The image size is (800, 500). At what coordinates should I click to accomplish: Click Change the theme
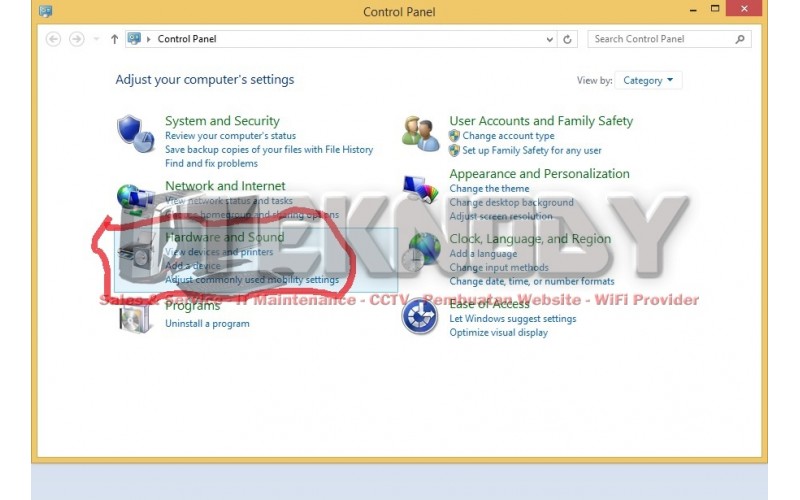pos(489,189)
